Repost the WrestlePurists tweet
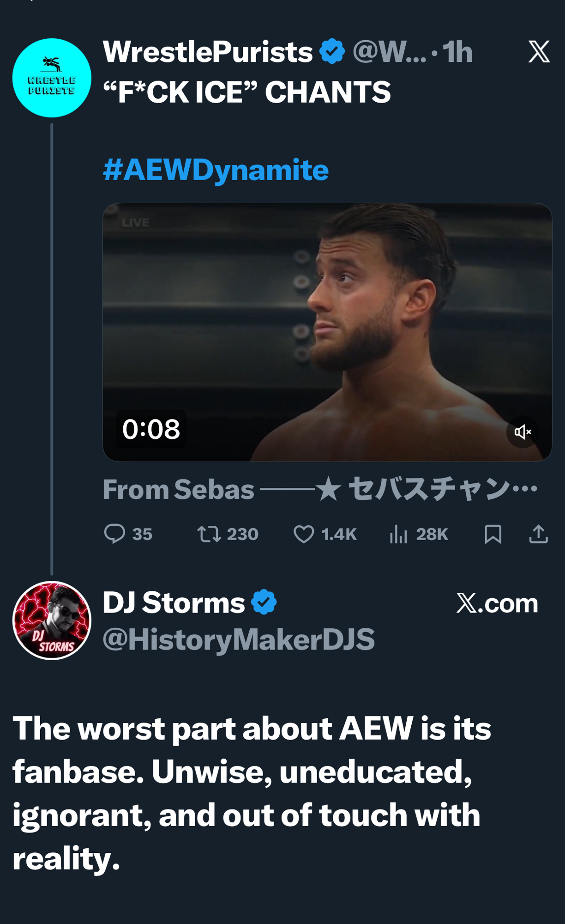This screenshot has height=924, width=565. pyautogui.click(x=209, y=534)
